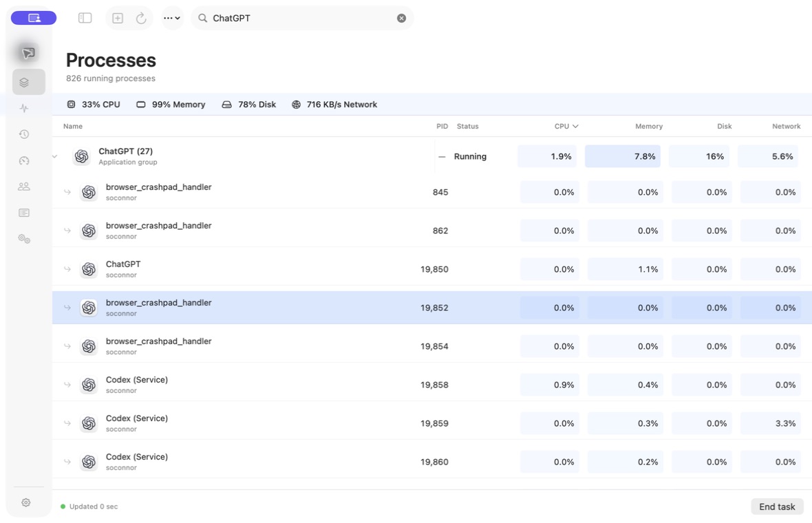
Task: Click the add new task plus icon
Action: (x=118, y=18)
